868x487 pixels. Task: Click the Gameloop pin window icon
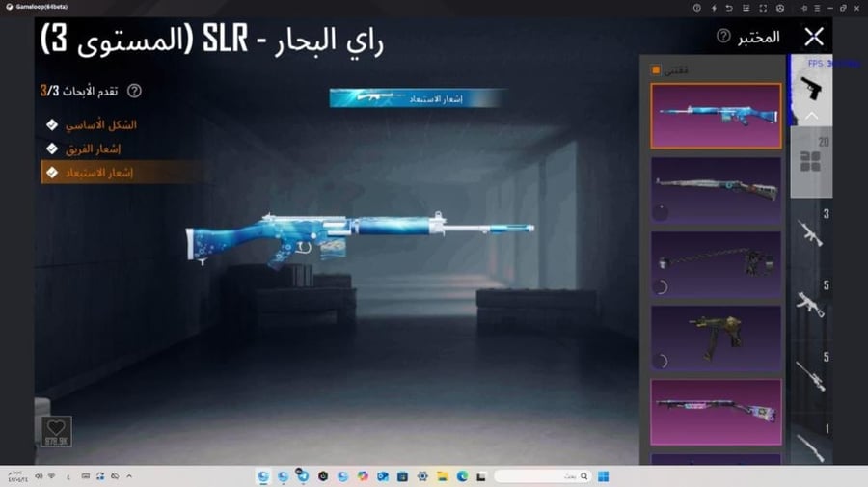(804, 8)
